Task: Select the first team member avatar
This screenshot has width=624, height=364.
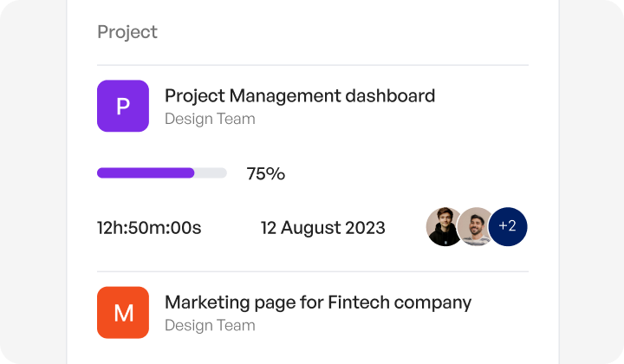Action: (x=444, y=227)
